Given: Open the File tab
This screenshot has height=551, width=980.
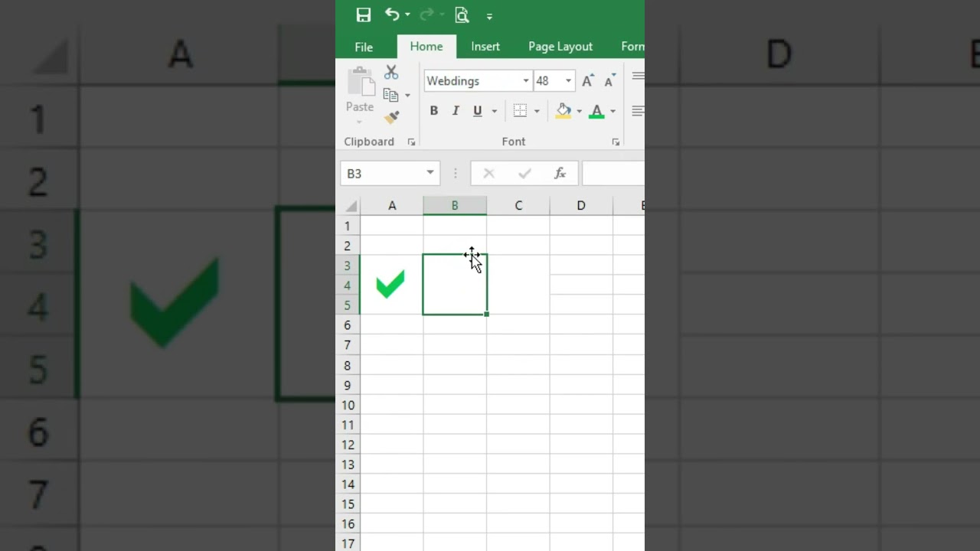Looking at the screenshot, I should [364, 47].
